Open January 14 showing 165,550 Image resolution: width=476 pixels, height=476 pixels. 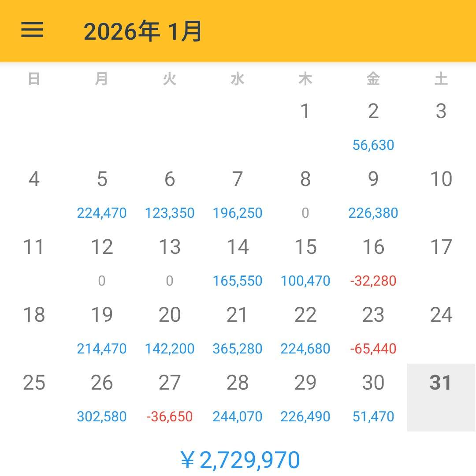click(x=238, y=262)
